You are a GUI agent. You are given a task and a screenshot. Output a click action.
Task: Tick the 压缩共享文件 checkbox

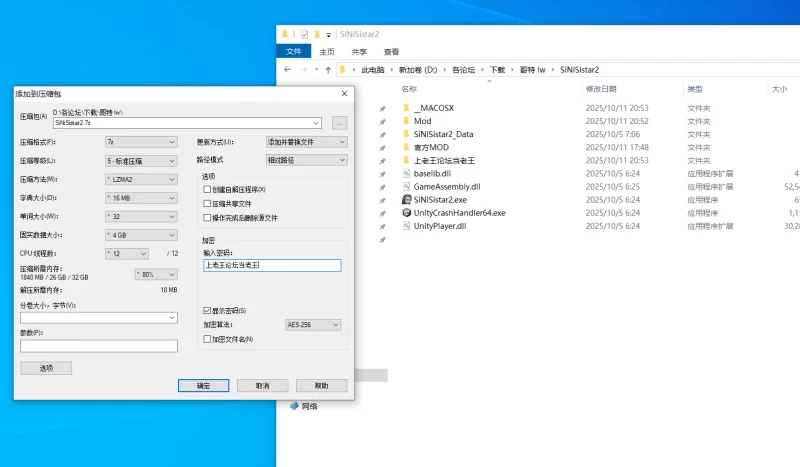pyautogui.click(x=207, y=204)
